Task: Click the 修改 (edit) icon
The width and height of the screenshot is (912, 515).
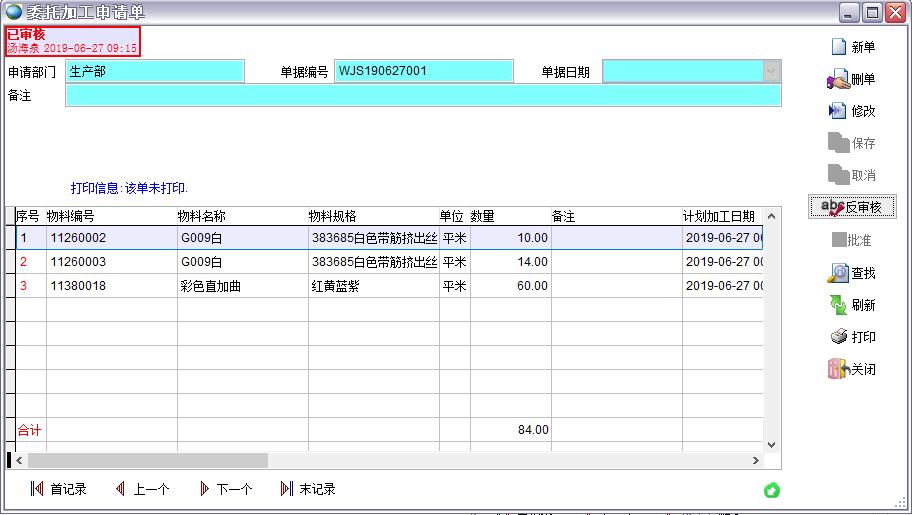Action: point(838,111)
